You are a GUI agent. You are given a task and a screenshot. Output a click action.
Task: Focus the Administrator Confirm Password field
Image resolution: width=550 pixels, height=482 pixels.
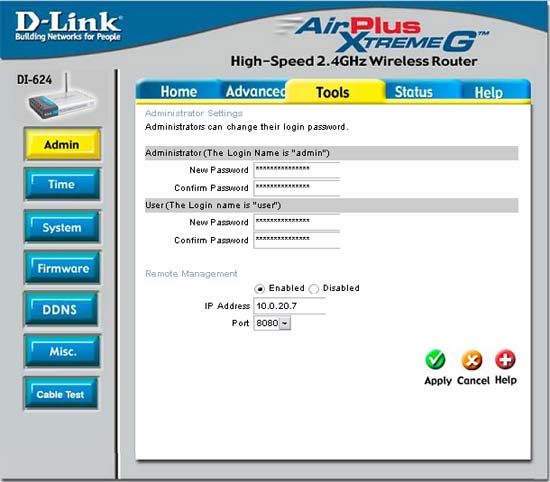297,188
